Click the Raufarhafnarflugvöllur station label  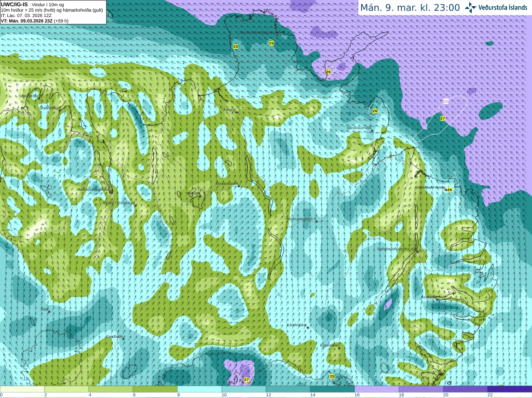point(258,32)
